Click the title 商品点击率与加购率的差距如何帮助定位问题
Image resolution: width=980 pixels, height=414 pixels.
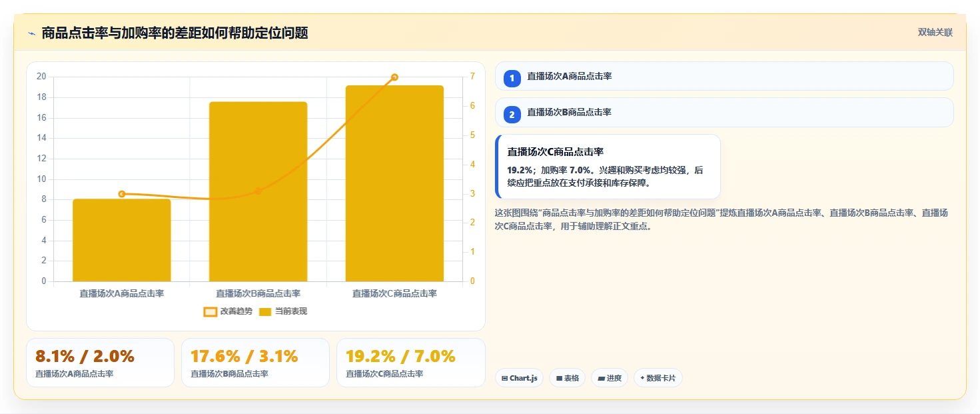point(175,33)
